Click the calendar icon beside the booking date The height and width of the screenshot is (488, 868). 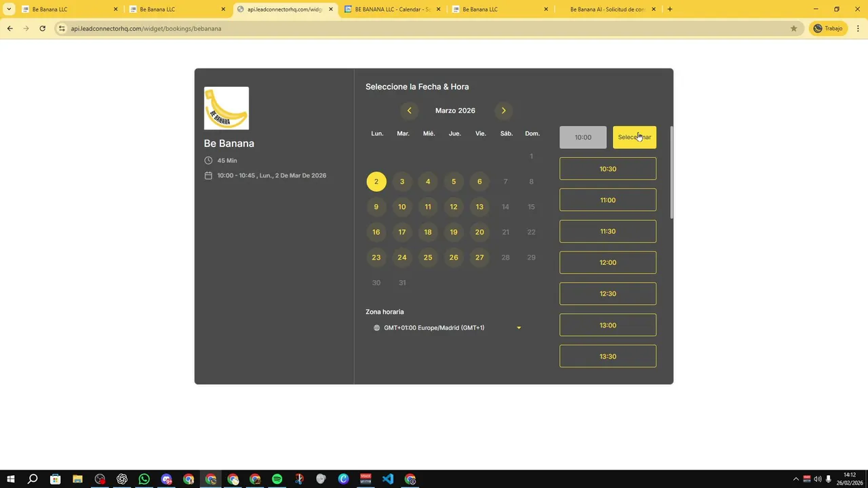point(208,176)
